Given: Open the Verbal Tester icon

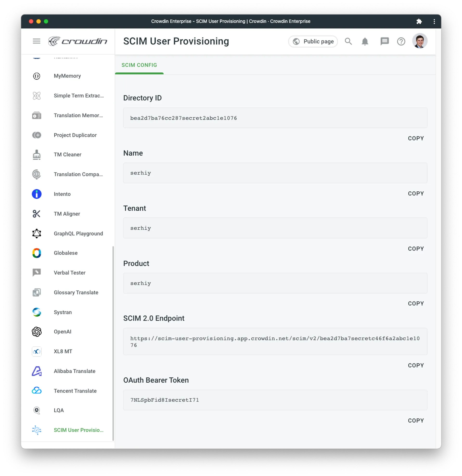Looking at the screenshot, I should tap(36, 273).
